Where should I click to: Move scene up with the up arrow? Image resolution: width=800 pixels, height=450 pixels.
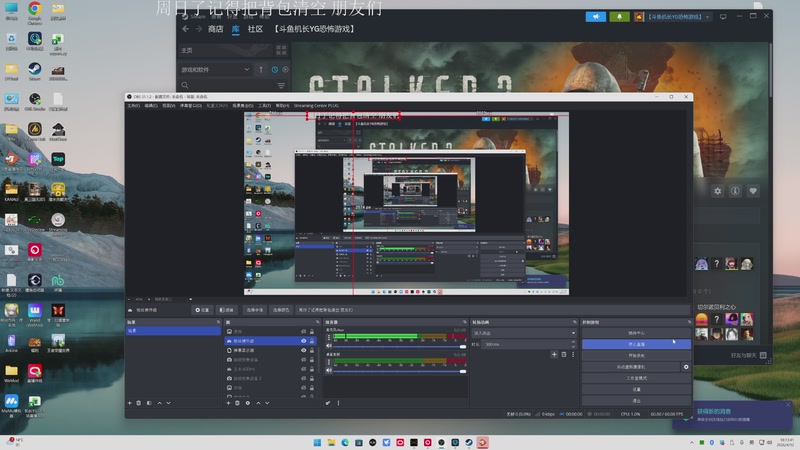159,403
